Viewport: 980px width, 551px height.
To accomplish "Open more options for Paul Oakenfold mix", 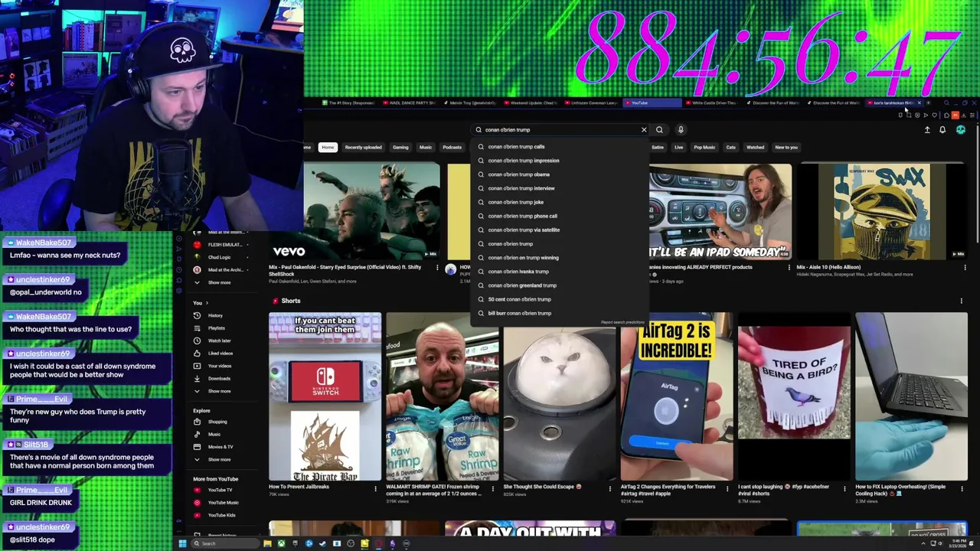I will [437, 268].
